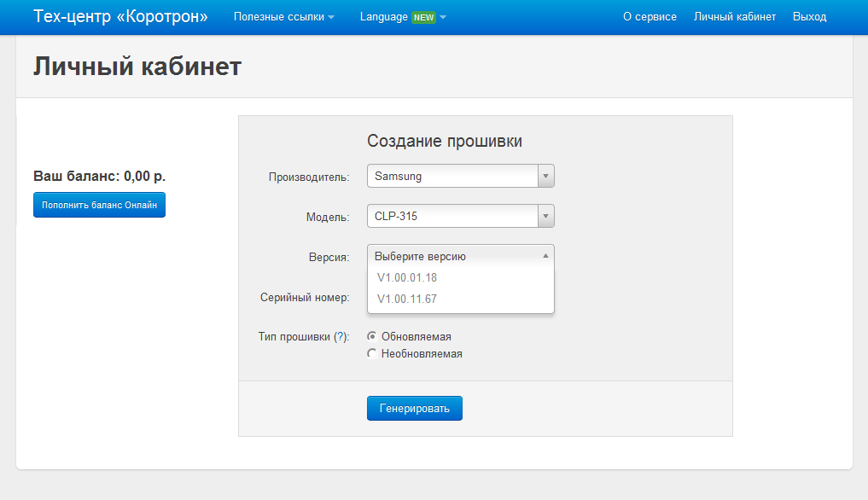Click Пополнить баланс Онлайн button
This screenshot has height=500, width=868.
100,205
